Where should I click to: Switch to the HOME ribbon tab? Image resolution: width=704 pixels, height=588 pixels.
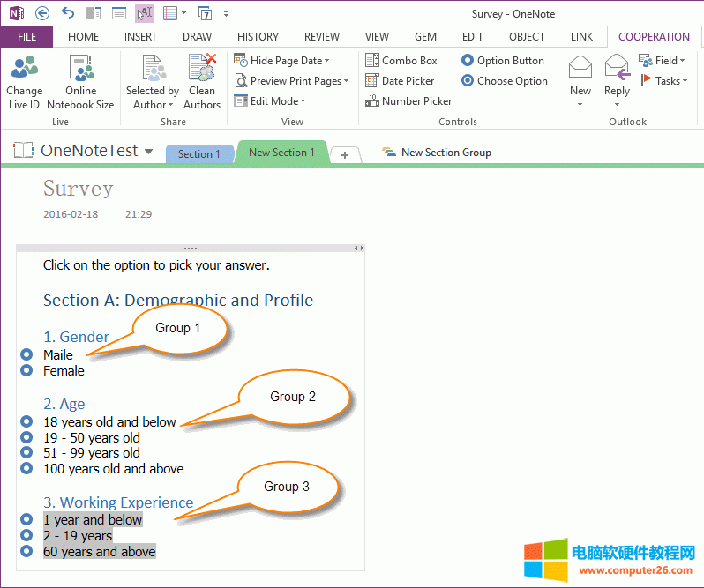(84, 37)
